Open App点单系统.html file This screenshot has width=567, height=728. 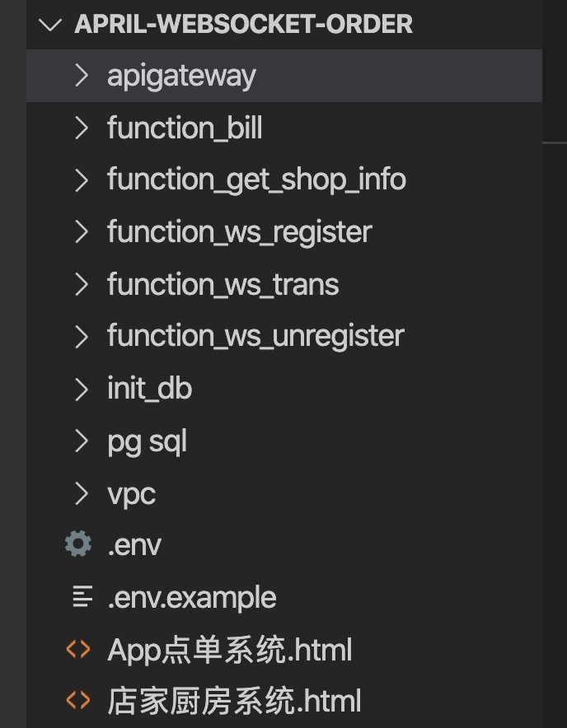click(284, 650)
